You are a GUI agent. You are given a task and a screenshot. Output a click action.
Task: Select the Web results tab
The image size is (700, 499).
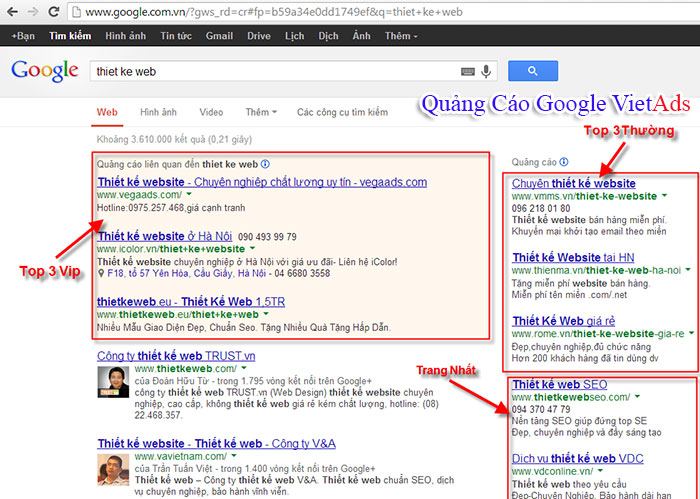tap(107, 112)
